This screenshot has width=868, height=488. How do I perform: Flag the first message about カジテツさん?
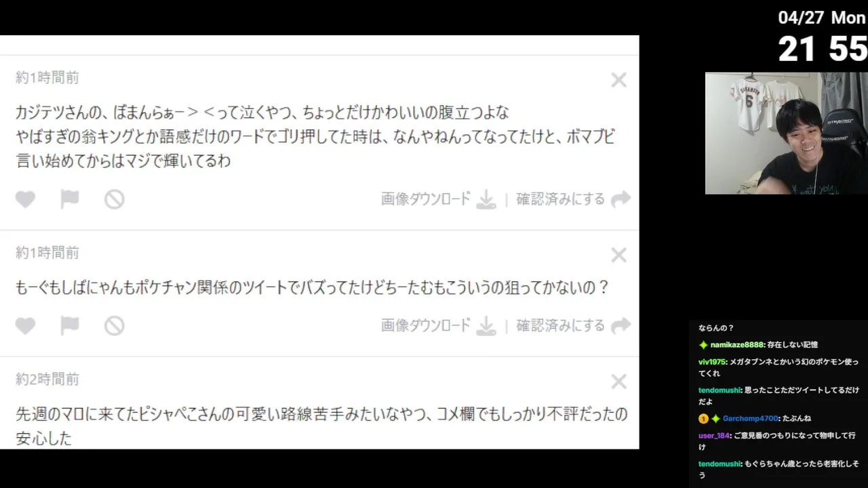click(x=70, y=199)
